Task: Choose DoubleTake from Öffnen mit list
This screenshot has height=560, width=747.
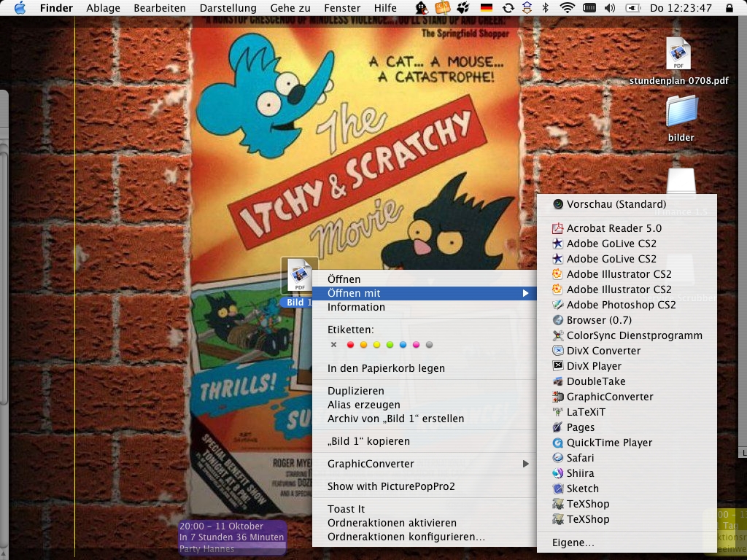Action: (627, 381)
